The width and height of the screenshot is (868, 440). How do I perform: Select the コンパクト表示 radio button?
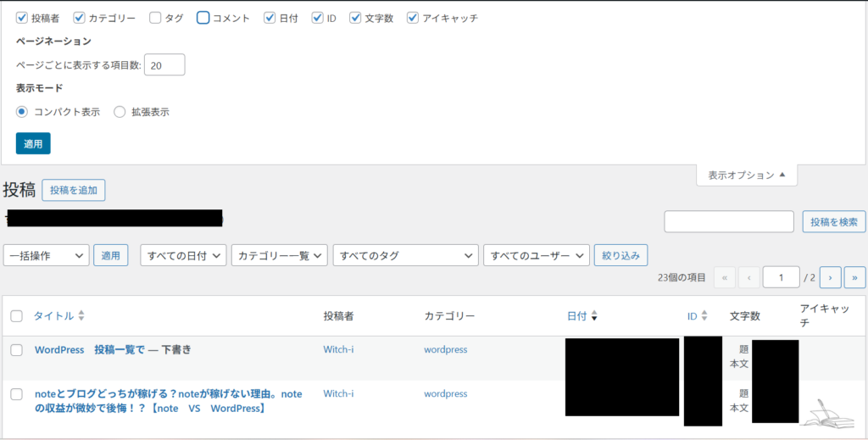(x=22, y=112)
